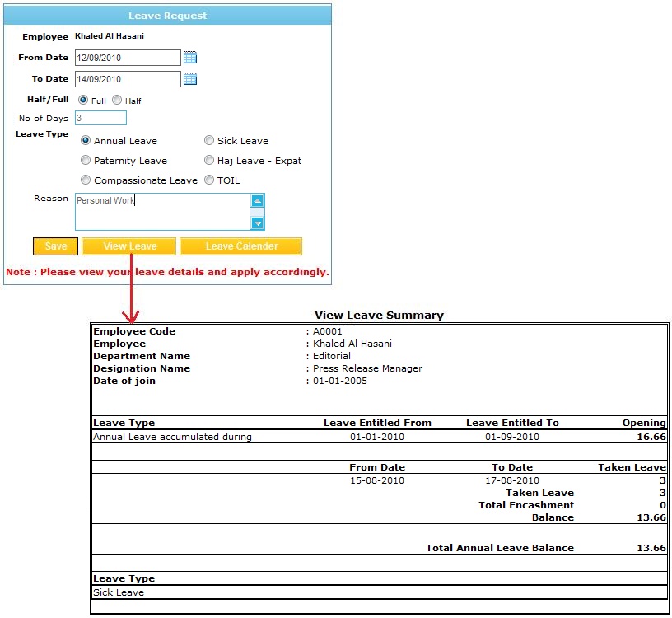The height and width of the screenshot is (618, 672).
Task: Focus the From Date input field
Action: point(128,58)
